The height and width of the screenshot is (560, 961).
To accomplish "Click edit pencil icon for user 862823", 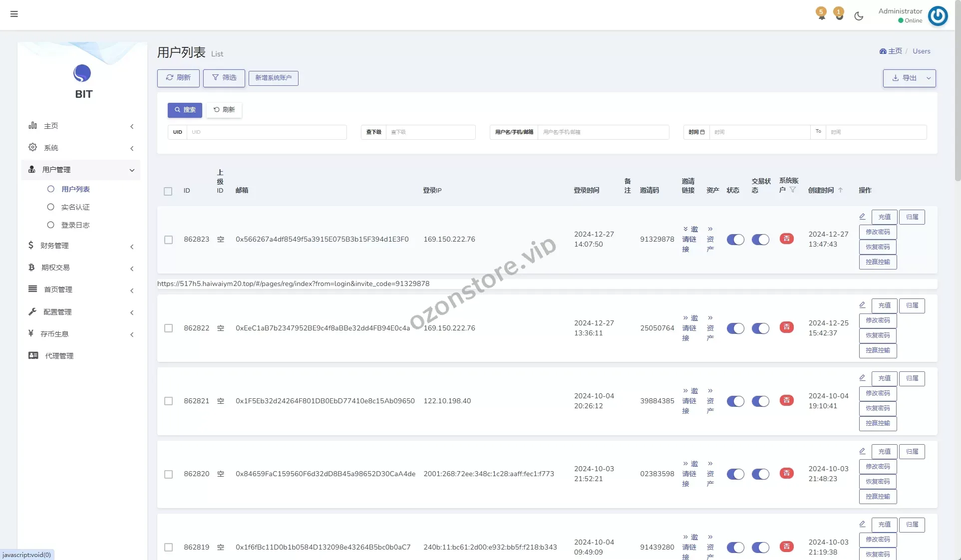I will 862,217.
